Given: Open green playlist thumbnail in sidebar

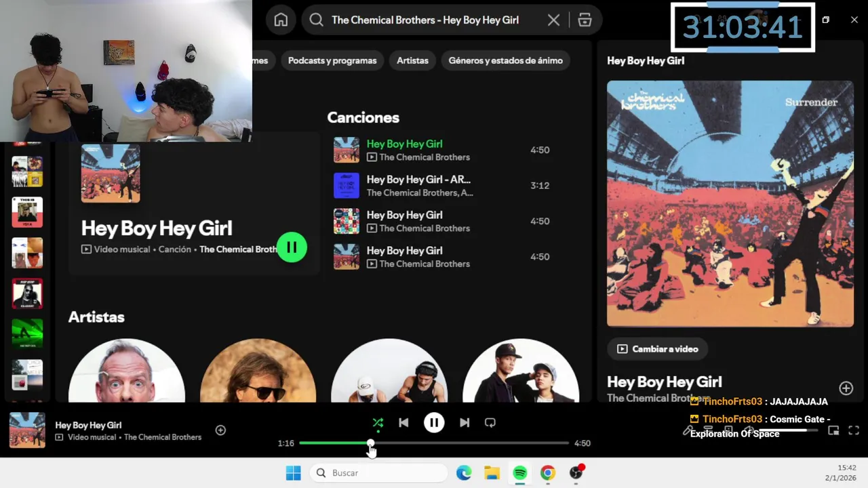Looking at the screenshot, I should [27, 334].
